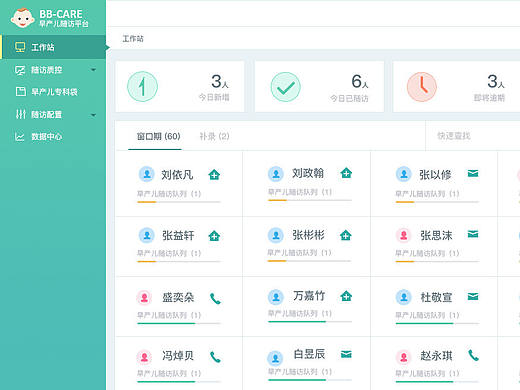Click 刘依凡's blue avatar icon
The image size is (520, 390).
146,174
